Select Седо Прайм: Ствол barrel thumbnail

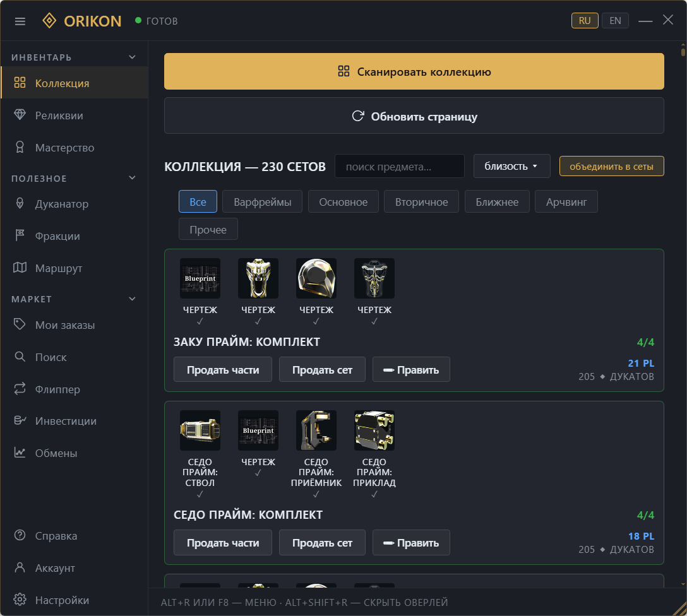pos(200,430)
